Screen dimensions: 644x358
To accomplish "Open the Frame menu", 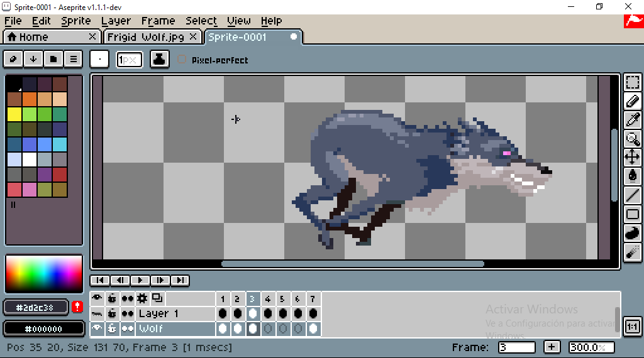I will tap(158, 21).
